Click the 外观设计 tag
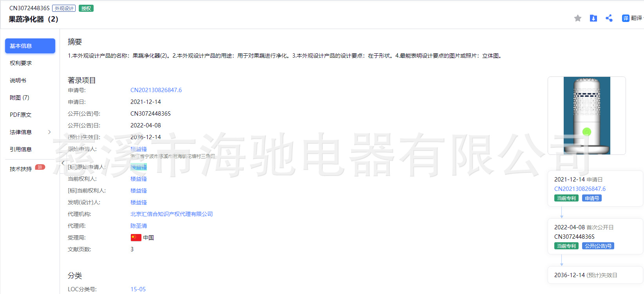 (64, 8)
